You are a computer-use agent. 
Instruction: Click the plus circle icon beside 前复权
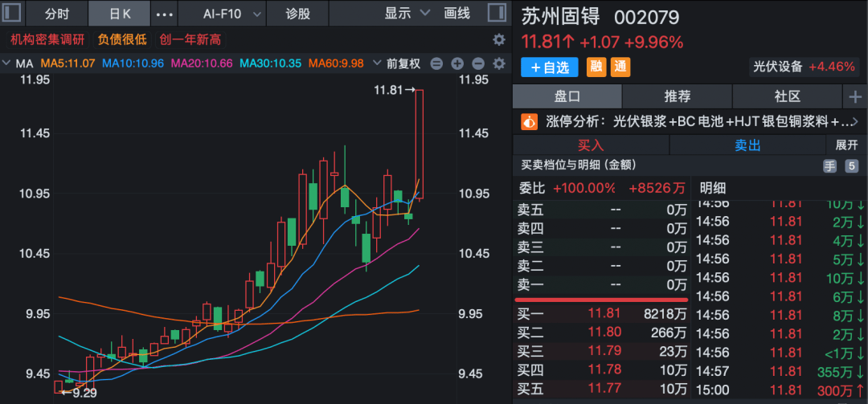pyautogui.click(x=457, y=63)
